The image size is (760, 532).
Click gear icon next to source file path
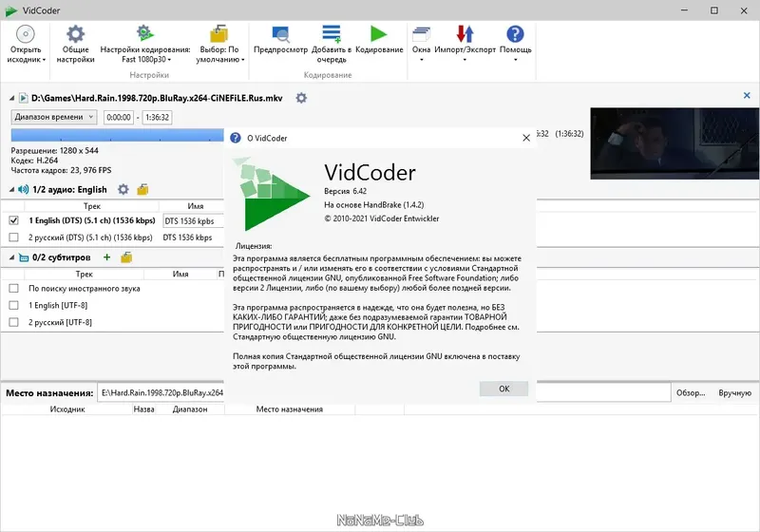(301, 98)
